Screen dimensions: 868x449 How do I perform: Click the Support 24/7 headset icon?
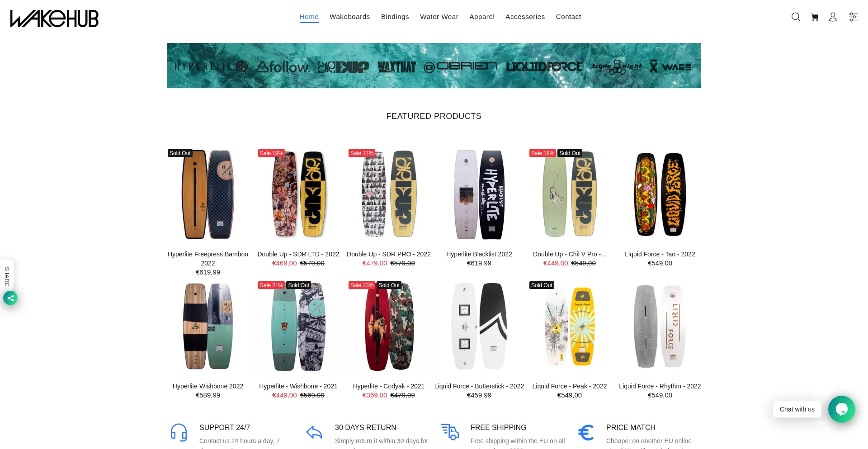point(179,432)
